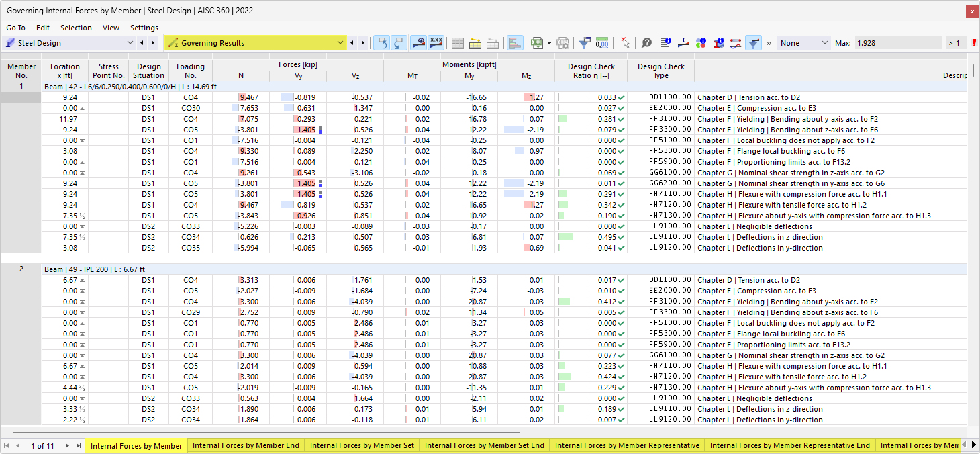Expand the toolbar overflow chevron
Image resolution: width=980 pixels, height=454 pixels.
point(769,43)
